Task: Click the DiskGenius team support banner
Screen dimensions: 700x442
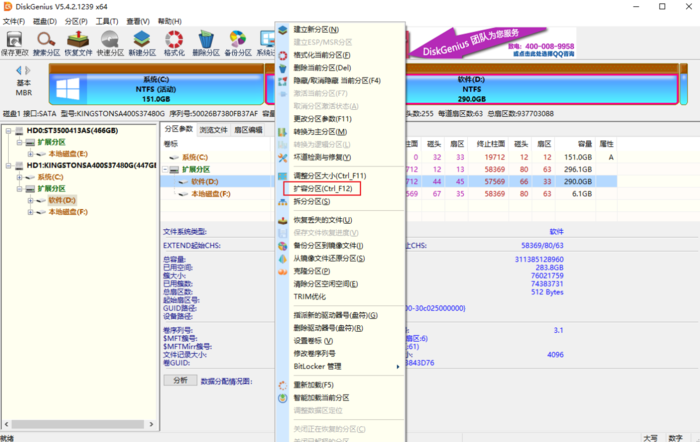Action: click(491, 43)
